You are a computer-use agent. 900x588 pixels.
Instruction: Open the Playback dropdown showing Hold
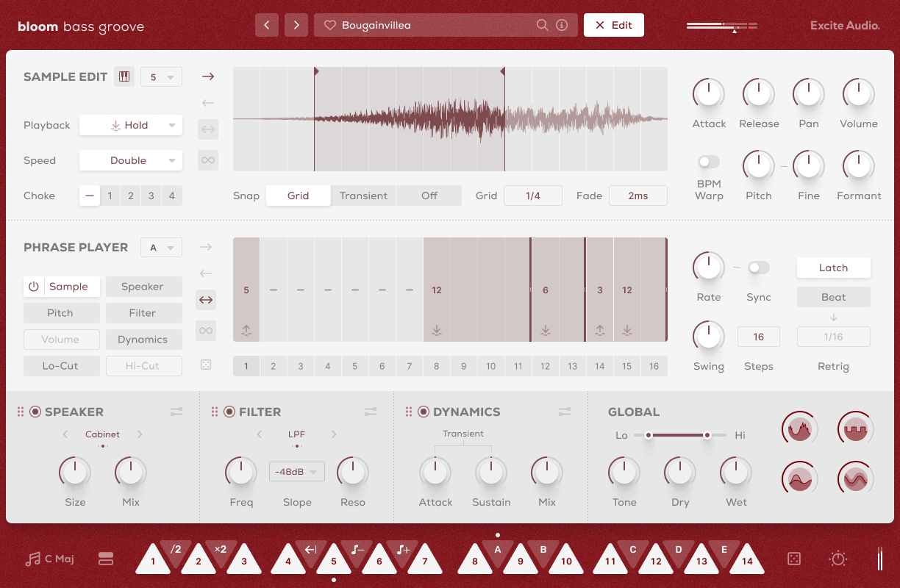click(x=130, y=125)
